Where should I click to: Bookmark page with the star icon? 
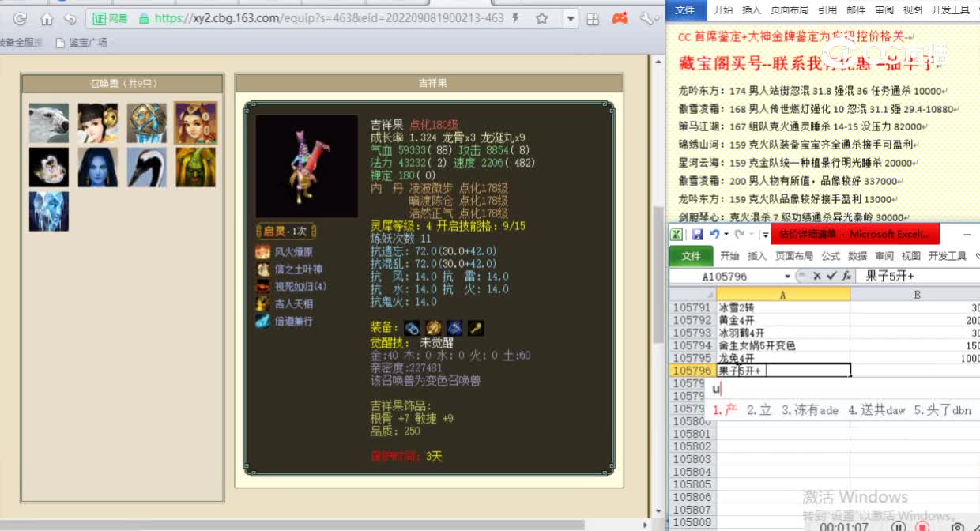point(542,18)
